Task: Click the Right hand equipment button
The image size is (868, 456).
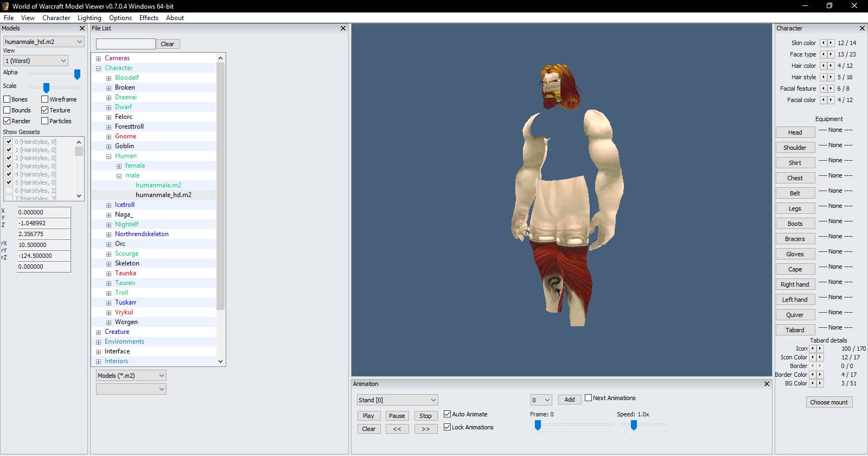Action: (795, 284)
